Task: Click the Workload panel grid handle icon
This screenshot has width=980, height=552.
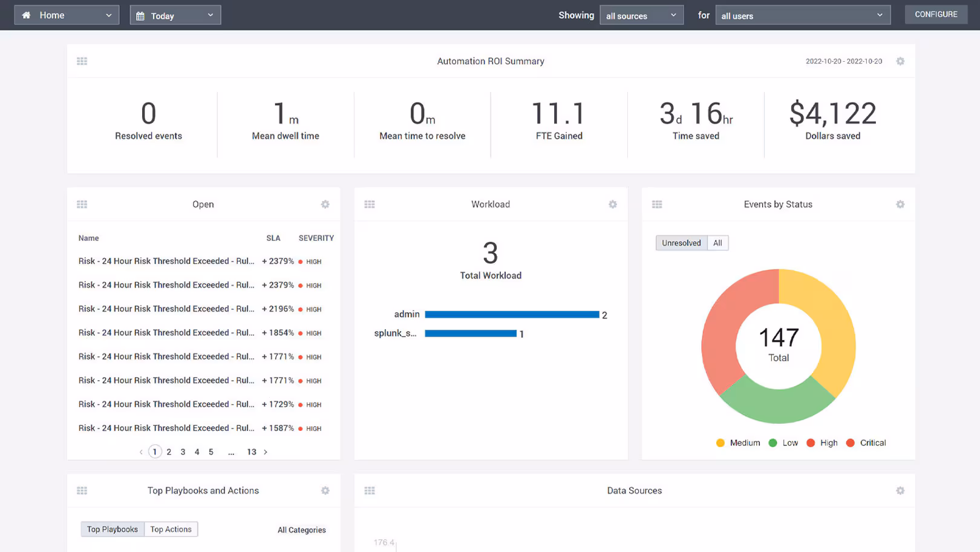Action: 370,205
